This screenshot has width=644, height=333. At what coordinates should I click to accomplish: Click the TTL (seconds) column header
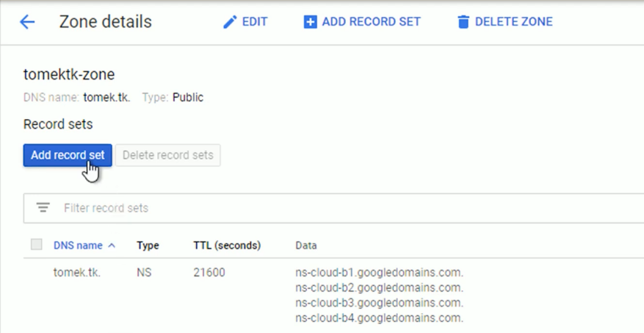(x=227, y=246)
